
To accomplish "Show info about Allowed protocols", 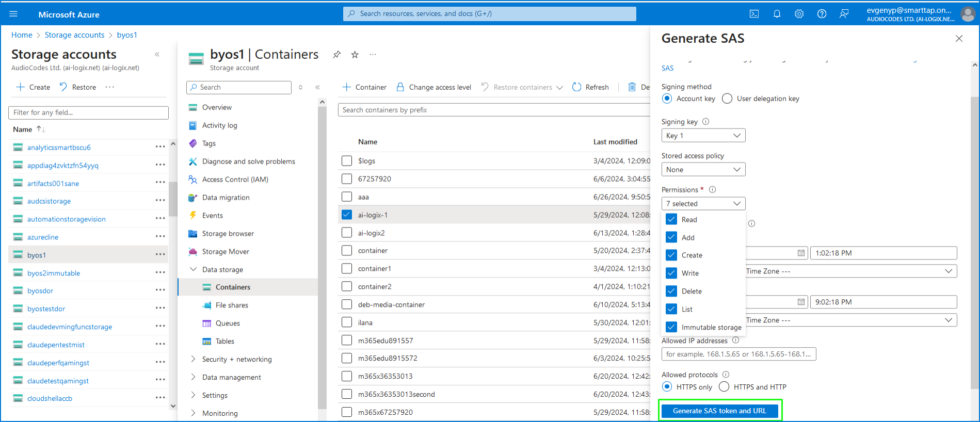I will 726,374.
